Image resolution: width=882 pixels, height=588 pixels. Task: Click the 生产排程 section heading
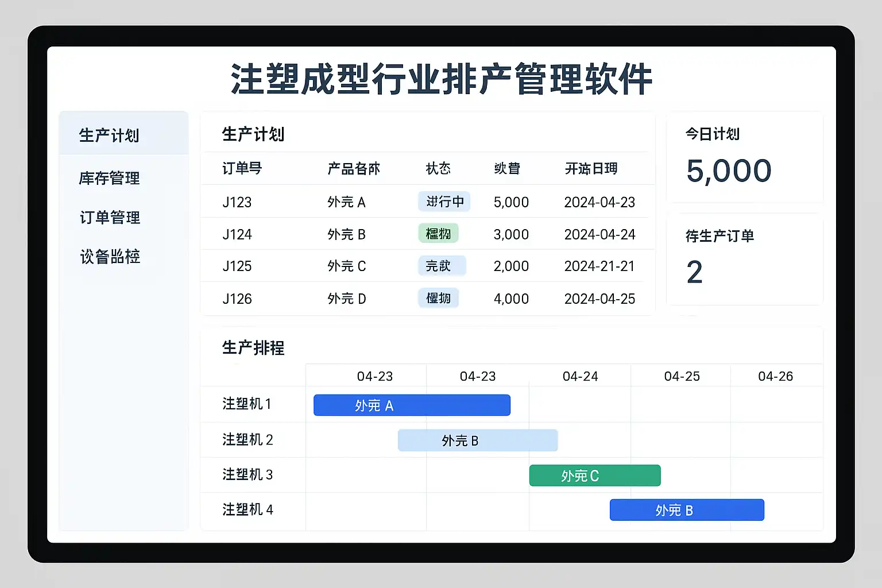click(x=253, y=347)
